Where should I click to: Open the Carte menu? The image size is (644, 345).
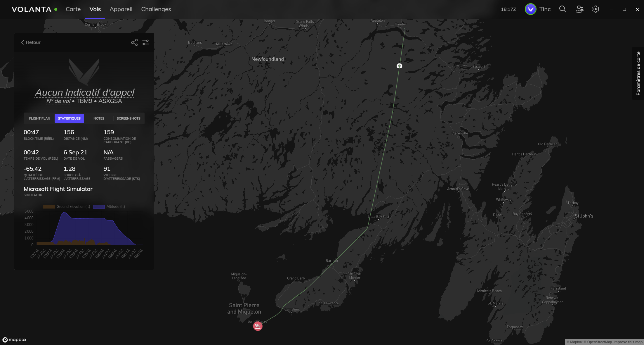tap(73, 9)
